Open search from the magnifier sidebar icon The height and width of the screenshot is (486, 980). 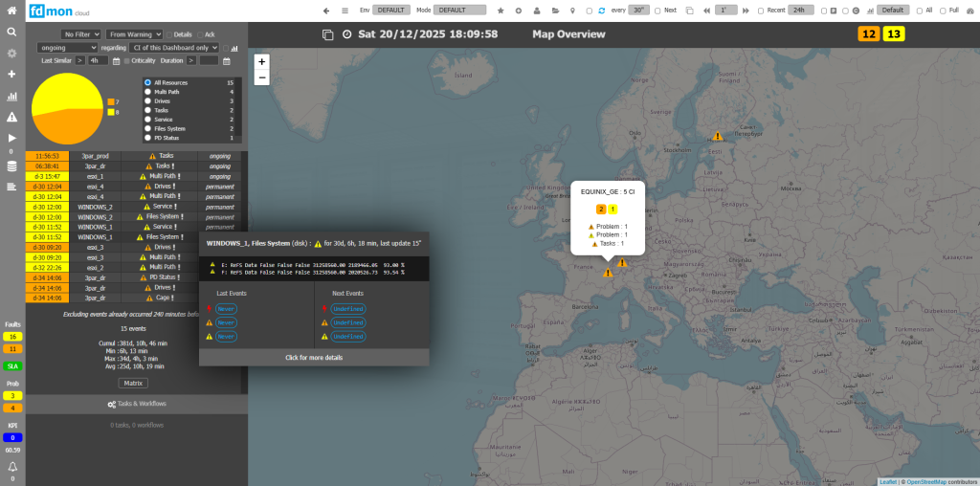click(x=11, y=32)
